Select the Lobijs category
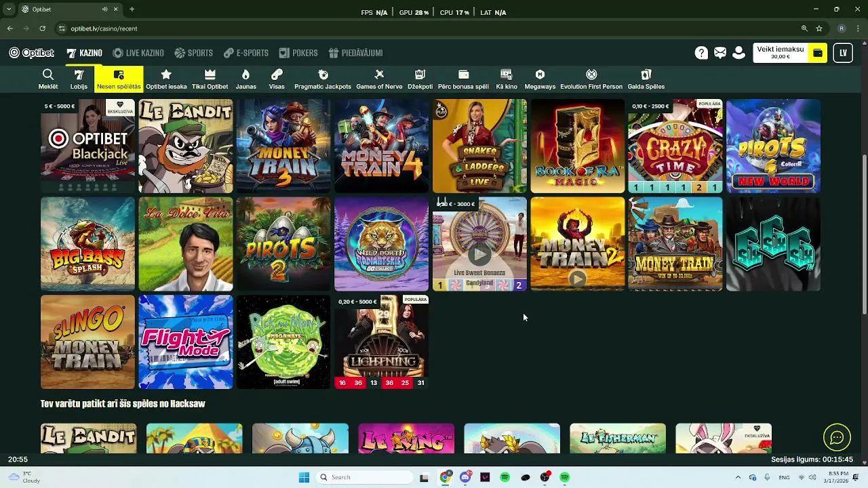 79,79
